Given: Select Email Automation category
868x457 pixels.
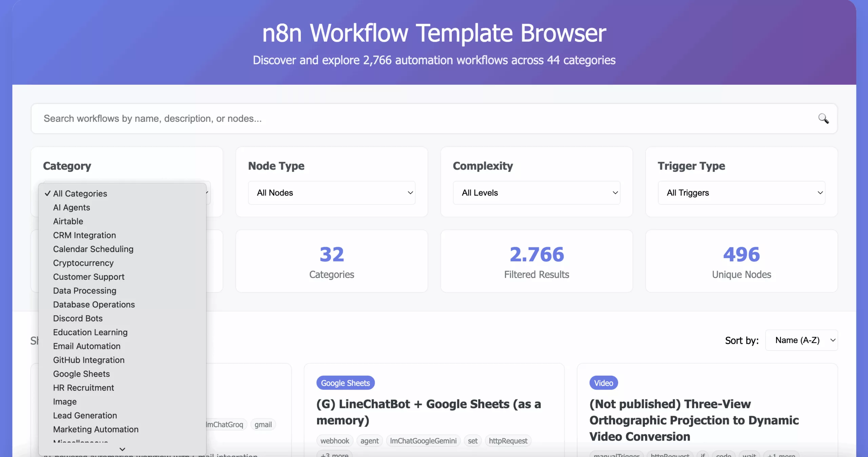Looking at the screenshot, I should [x=86, y=346].
